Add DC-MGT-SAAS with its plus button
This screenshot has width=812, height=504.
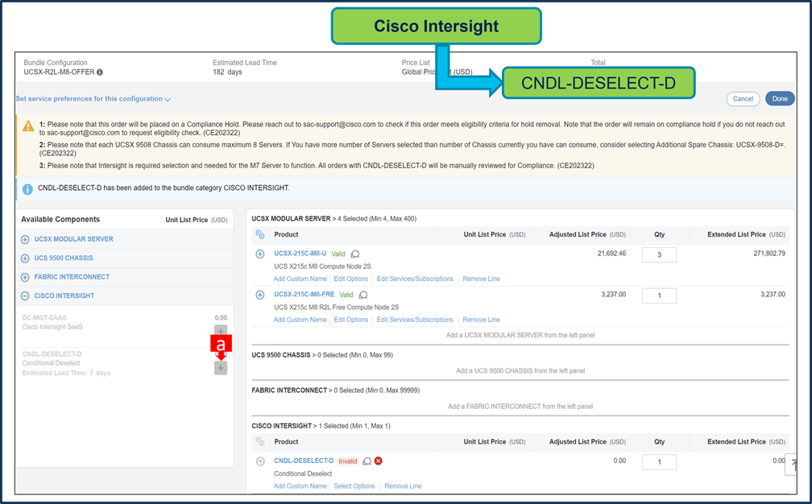221,331
